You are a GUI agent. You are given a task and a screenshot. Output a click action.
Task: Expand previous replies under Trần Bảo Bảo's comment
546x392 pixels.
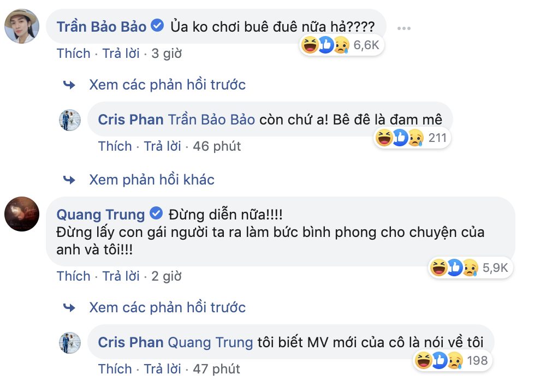167,85
